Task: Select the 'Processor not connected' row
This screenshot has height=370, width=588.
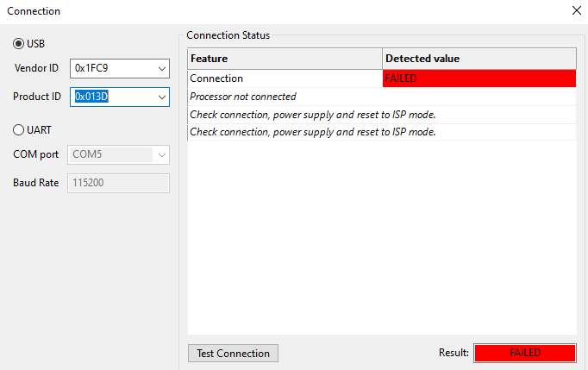Action: pyautogui.click(x=243, y=97)
